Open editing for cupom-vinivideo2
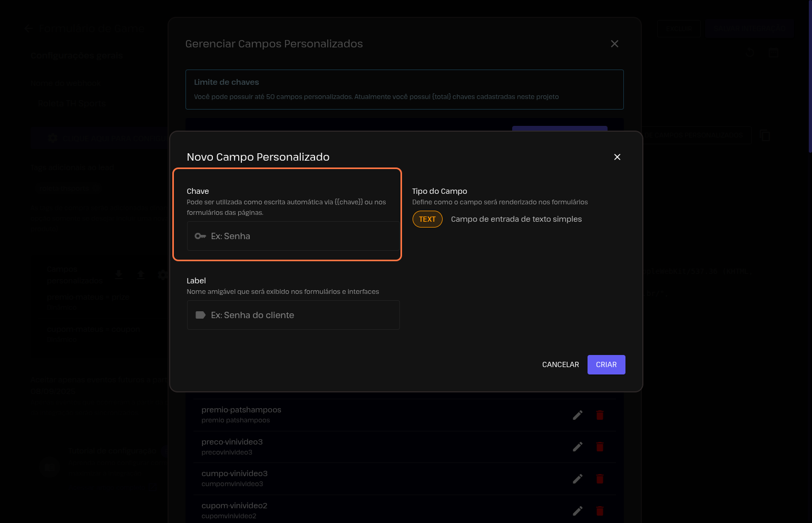This screenshot has width=812, height=523. 578,511
